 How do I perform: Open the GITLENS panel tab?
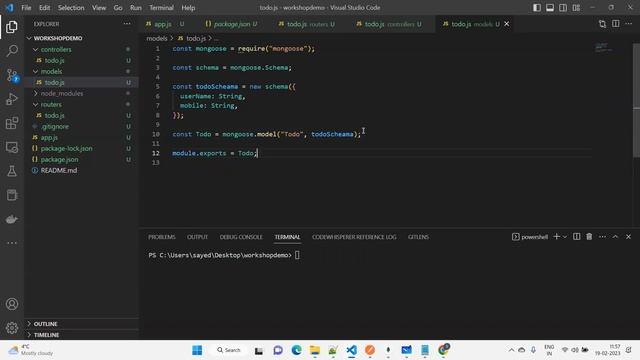(418, 237)
